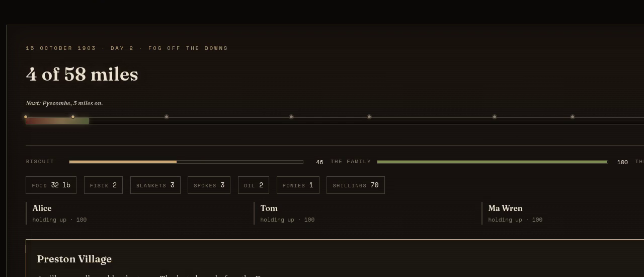This screenshot has width=644, height=277.
Task: Click the 'BISCUIT' label
Action: pos(40,162)
